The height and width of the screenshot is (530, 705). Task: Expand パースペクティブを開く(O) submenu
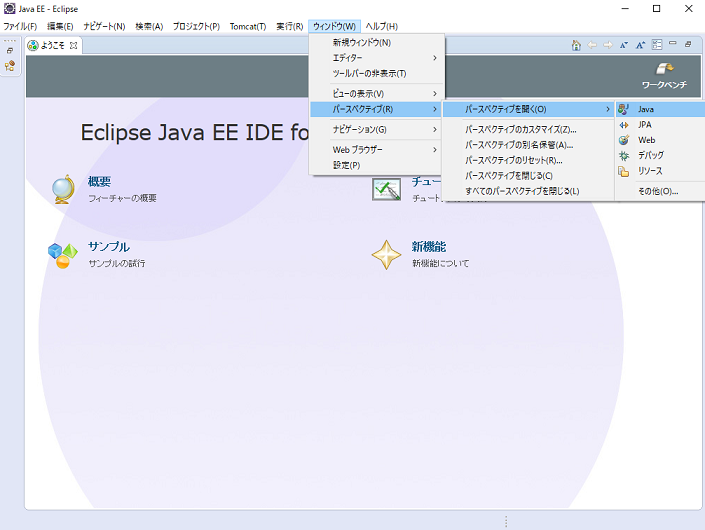point(528,109)
